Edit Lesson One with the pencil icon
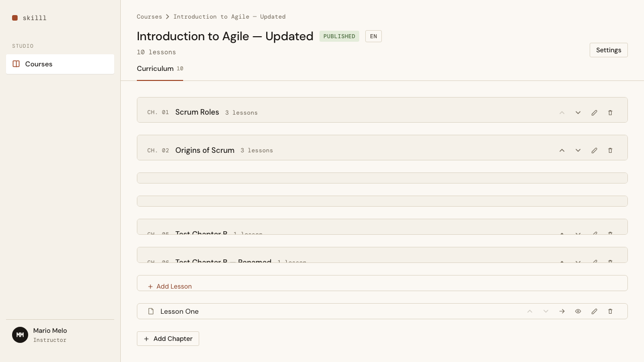This screenshot has height=362, width=644. (594, 311)
